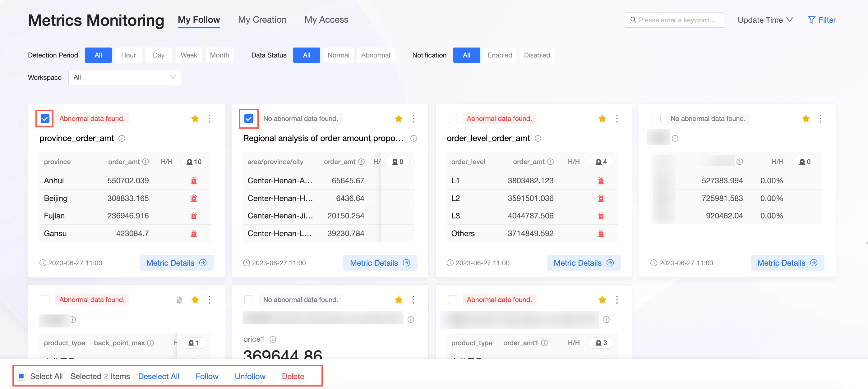Switch to My Creation tab
The height and width of the screenshot is (389, 868).
(x=262, y=20)
